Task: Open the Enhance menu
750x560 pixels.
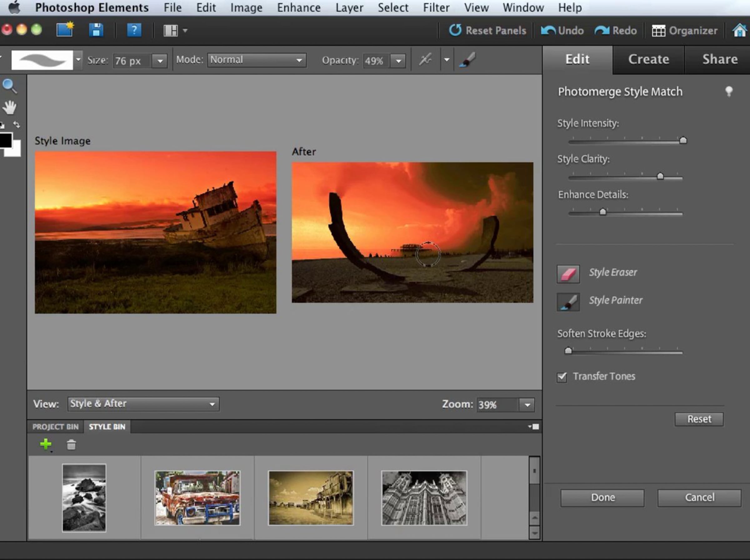Action: click(x=298, y=7)
